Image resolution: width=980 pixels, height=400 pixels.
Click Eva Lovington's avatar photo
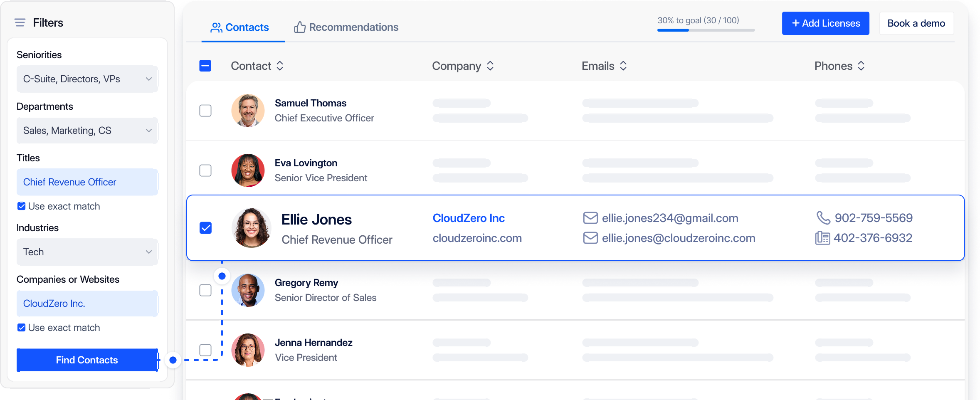(248, 170)
